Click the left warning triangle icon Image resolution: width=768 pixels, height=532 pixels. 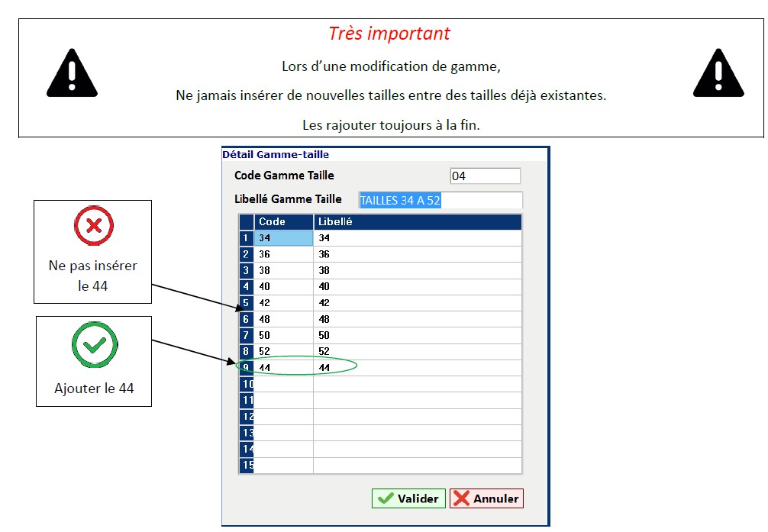[x=72, y=73]
